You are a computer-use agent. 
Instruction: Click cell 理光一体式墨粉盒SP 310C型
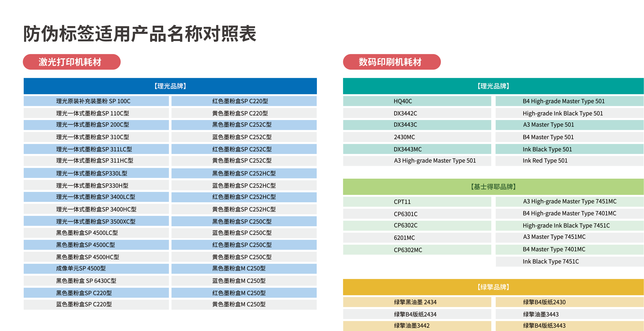tap(96, 137)
